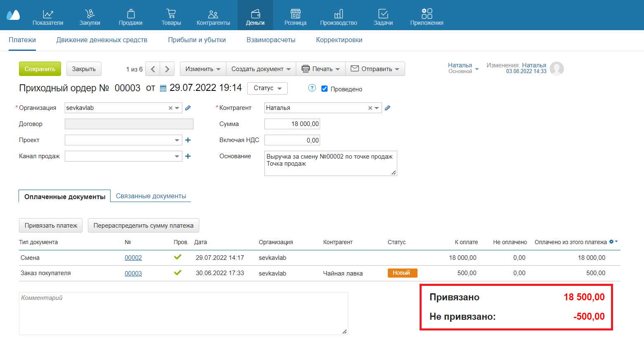This screenshot has height=347, width=644.
Task: Go to Закупки via the cart icon
Action: point(90,14)
